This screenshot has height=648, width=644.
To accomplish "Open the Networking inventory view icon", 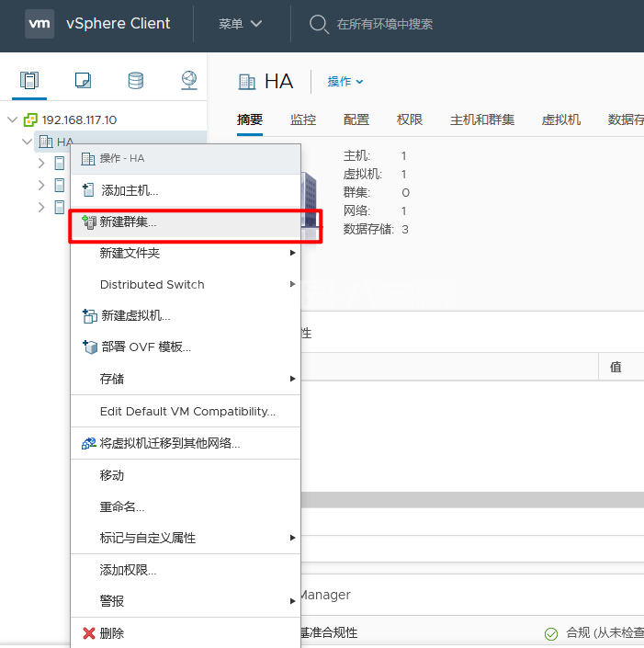I will pos(189,81).
